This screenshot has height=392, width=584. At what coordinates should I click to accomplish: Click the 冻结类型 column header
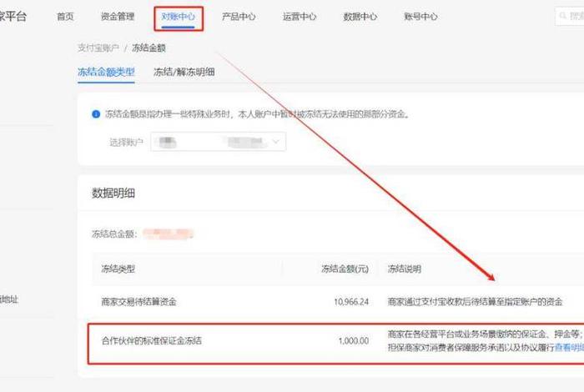(x=118, y=269)
